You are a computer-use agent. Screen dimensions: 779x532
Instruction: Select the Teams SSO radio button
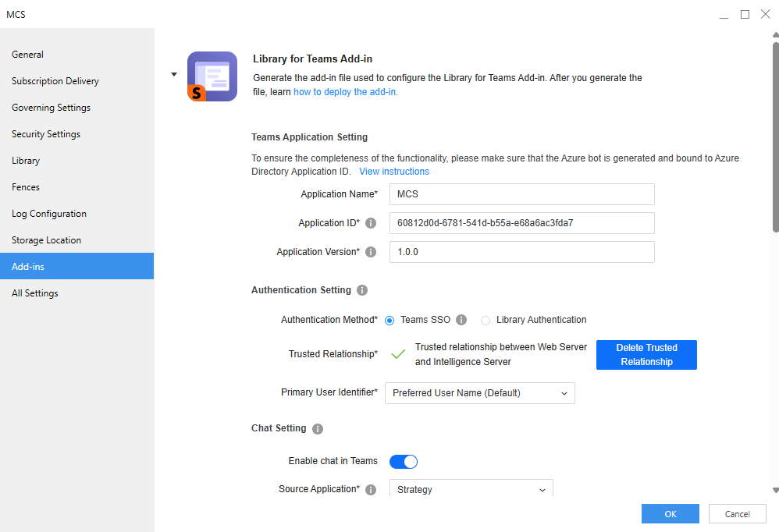(x=389, y=320)
